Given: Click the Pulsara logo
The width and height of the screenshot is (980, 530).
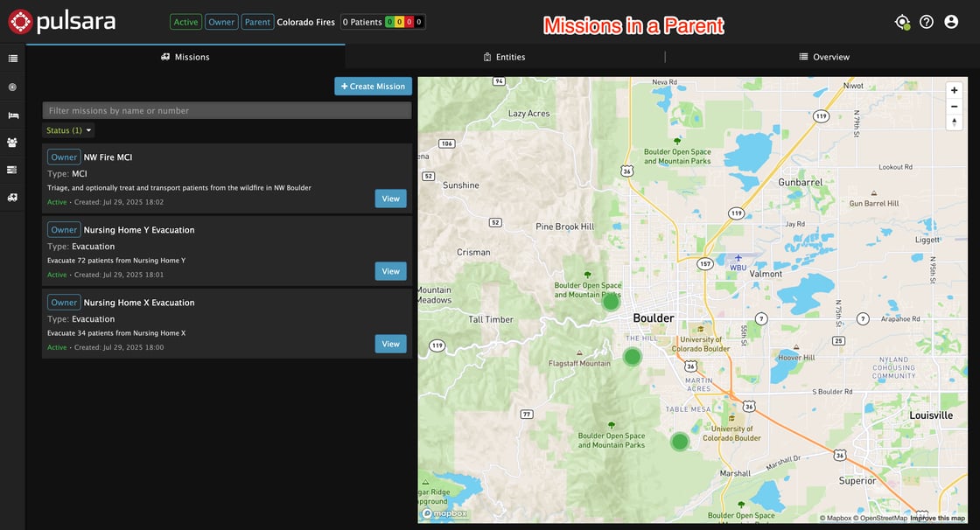Looking at the screenshot, I should [61, 22].
